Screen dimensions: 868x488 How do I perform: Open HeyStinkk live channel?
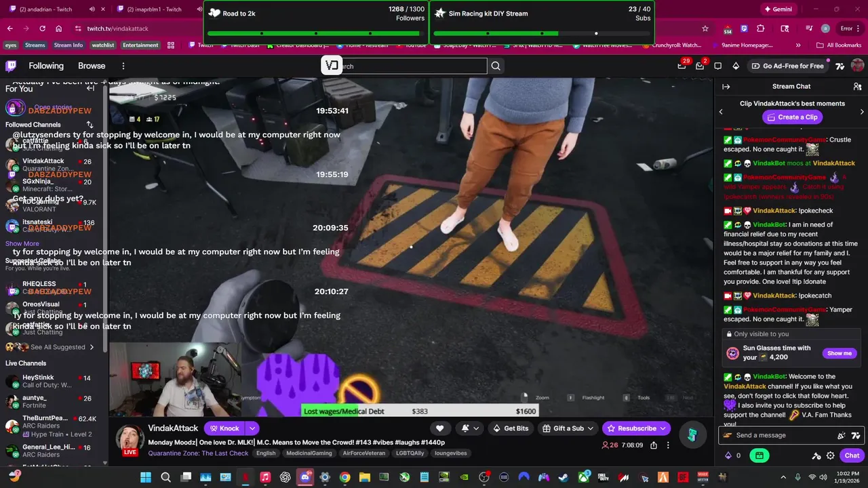[51, 382]
